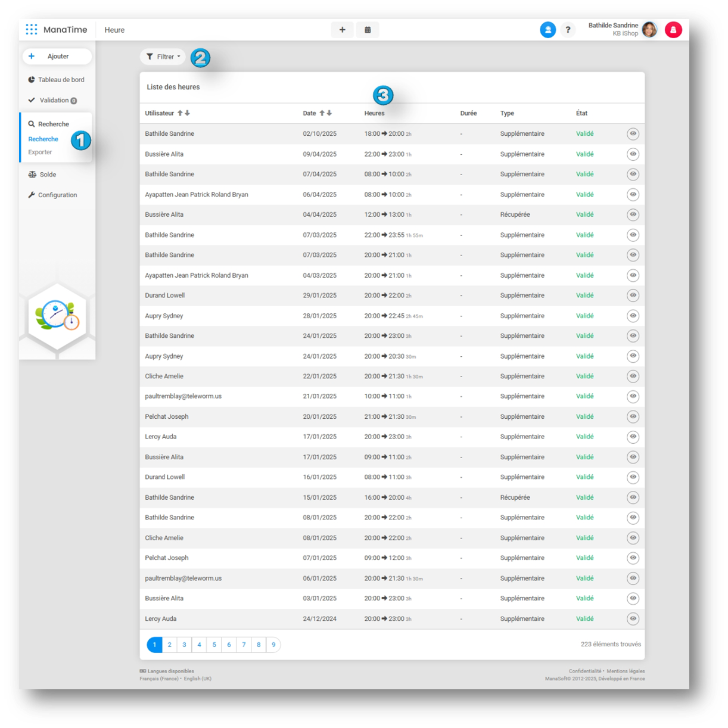The height and width of the screenshot is (728, 728).
Task: Sort Utilisateur column descending with the down arrow
Action: (187, 113)
